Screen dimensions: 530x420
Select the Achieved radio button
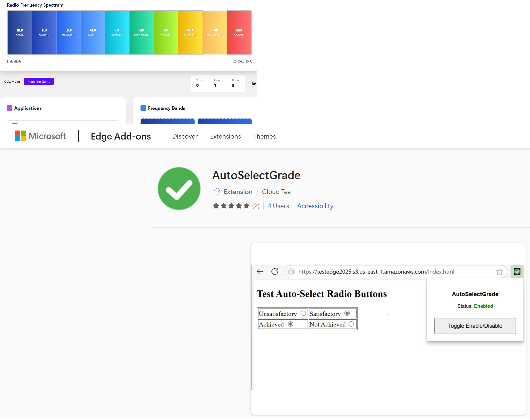[x=290, y=324]
